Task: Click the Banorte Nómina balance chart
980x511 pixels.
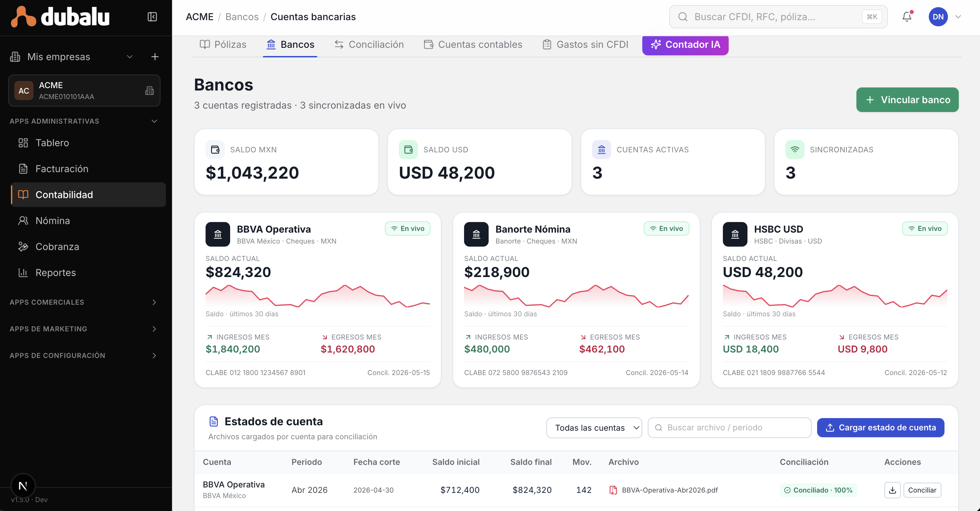Action: coord(576,296)
